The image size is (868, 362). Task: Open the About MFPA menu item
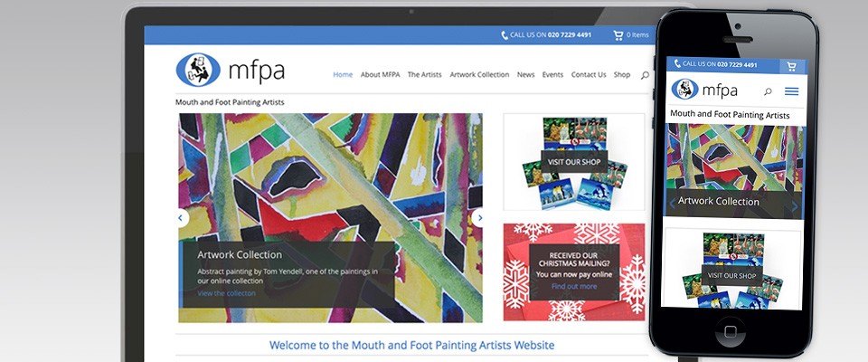point(380,75)
